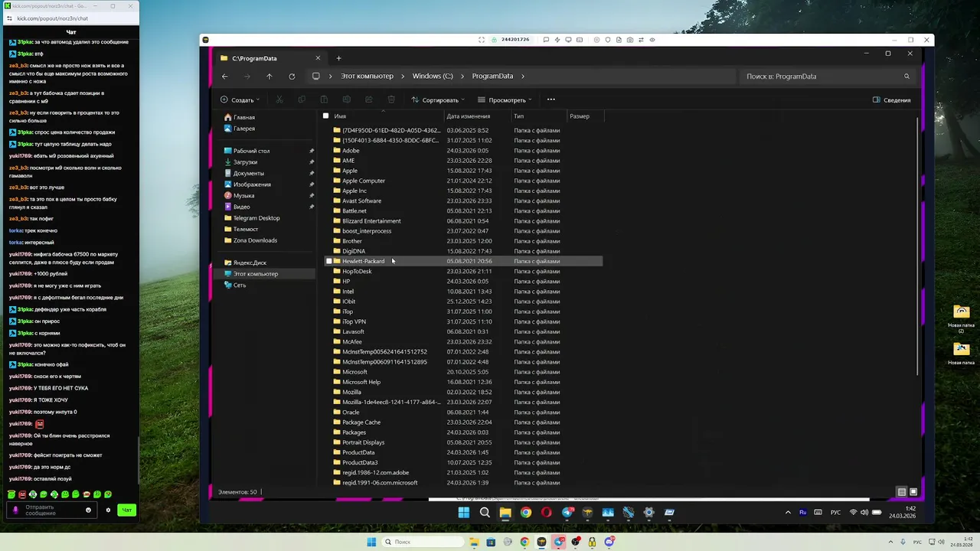
Task: Click the share icon in toolbar
Action: 368,99
